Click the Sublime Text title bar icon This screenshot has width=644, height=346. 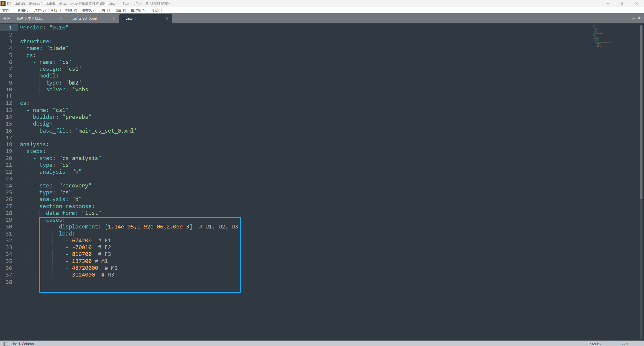pyautogui.click(x=3, y=4)
